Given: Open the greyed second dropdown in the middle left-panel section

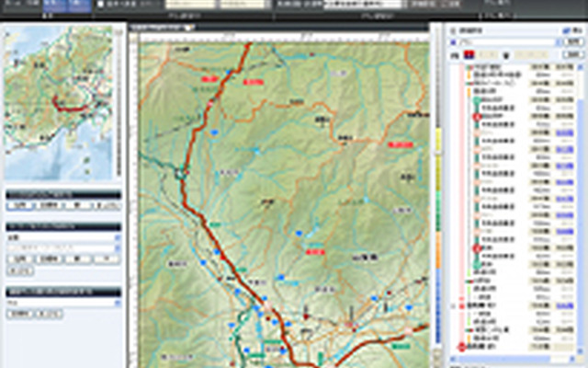Looking at the screenshot, I should tap(63, 248).
